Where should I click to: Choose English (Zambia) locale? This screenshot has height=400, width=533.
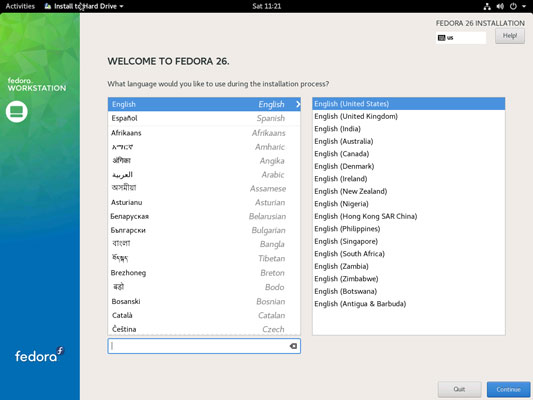pos(409,266)
